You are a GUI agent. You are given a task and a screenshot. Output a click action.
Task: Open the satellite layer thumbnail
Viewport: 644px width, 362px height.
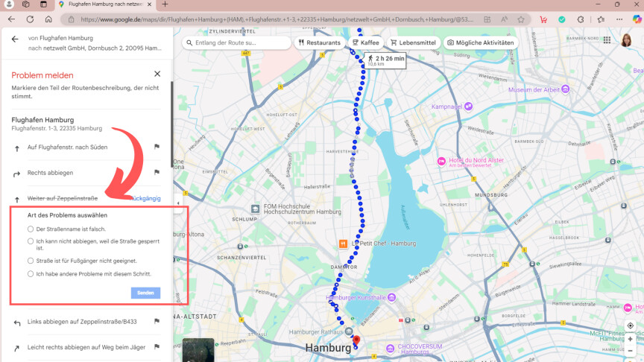click(x=198, y=350)
